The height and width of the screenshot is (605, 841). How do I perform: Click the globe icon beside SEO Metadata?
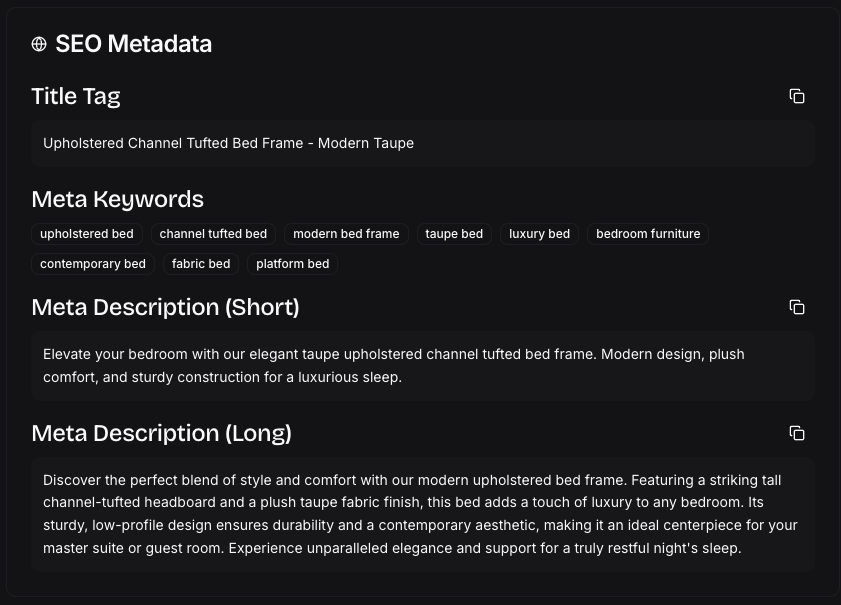pyautogui.click(x=38, y=44)
